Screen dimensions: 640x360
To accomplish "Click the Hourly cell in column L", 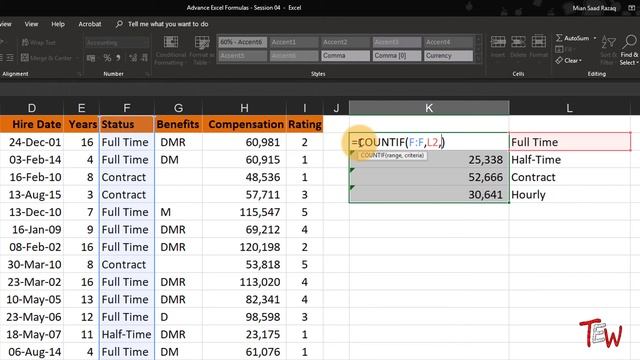I will 570,194.
